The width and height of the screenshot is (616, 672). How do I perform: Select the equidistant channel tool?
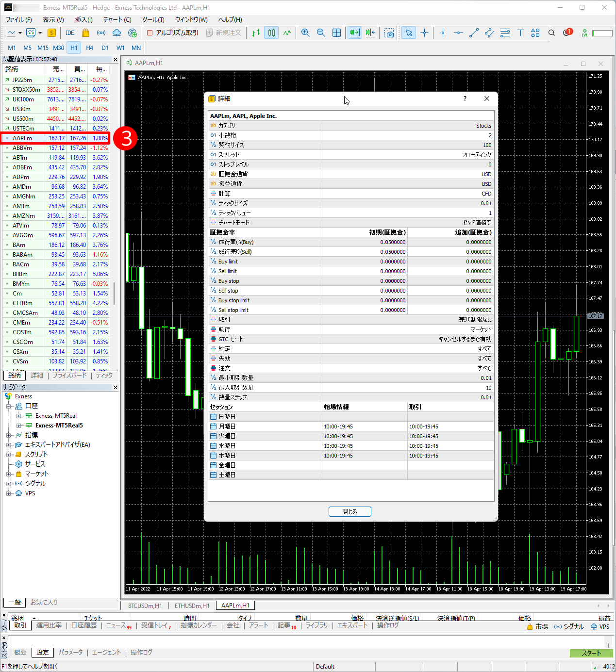[489, 33]
